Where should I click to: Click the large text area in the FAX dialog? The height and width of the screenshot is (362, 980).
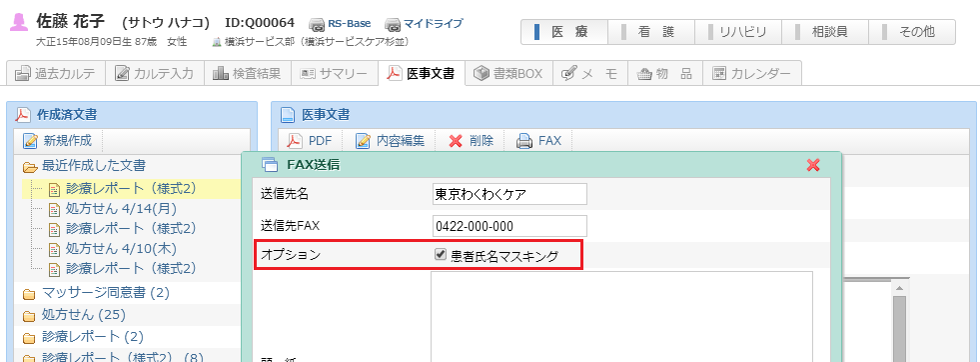tap(622, 316)
